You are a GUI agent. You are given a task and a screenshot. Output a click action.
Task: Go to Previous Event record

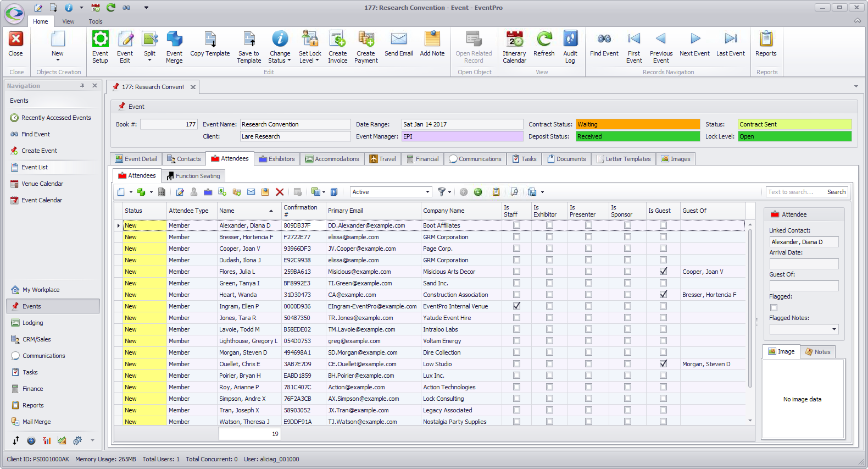(661, 47)
